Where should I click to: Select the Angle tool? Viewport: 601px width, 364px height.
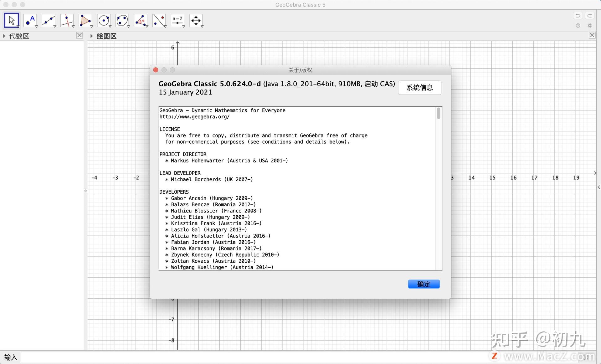141,21
